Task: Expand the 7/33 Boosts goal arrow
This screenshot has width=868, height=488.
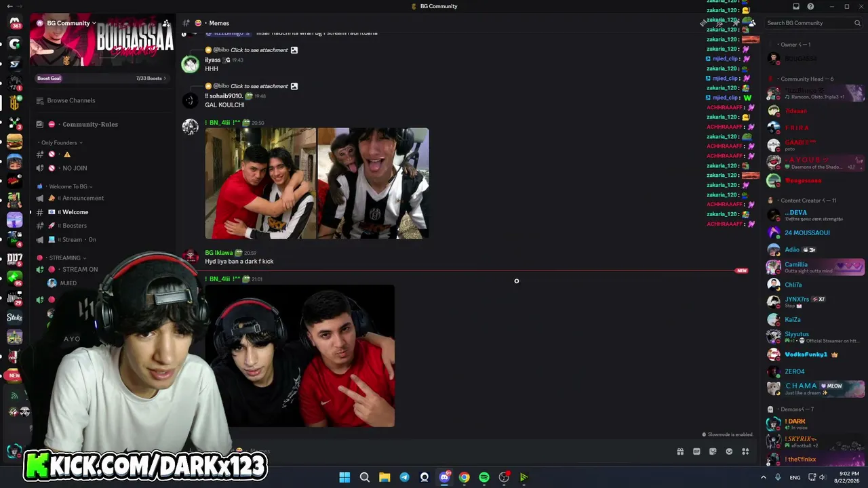Action: [165, 79]
